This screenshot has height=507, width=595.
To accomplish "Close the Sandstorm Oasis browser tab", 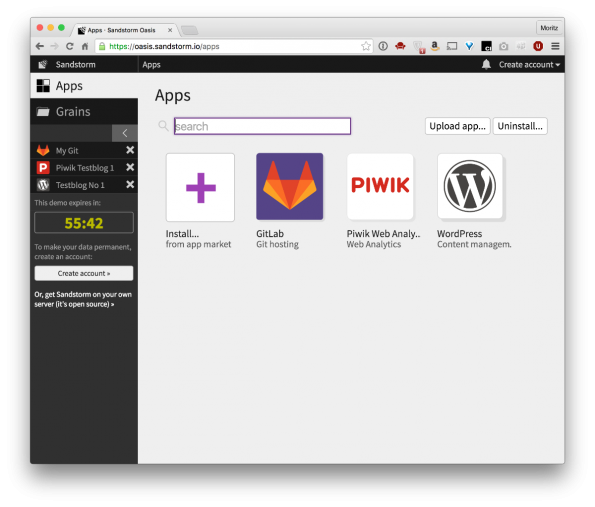I will 170,30.
